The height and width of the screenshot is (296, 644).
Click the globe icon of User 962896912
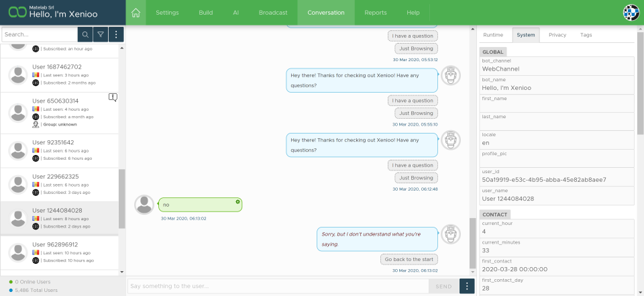click(36, 260)
